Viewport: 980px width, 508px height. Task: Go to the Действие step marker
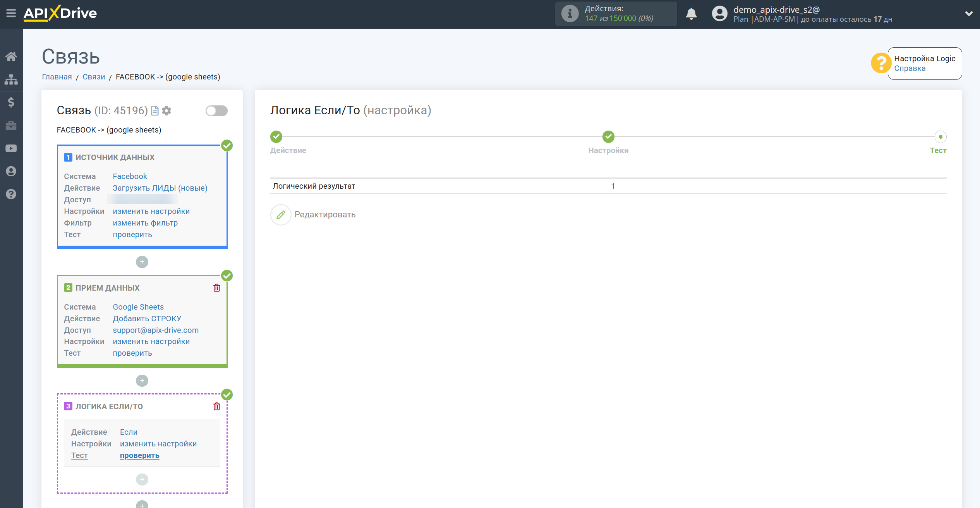click(276, 137)
